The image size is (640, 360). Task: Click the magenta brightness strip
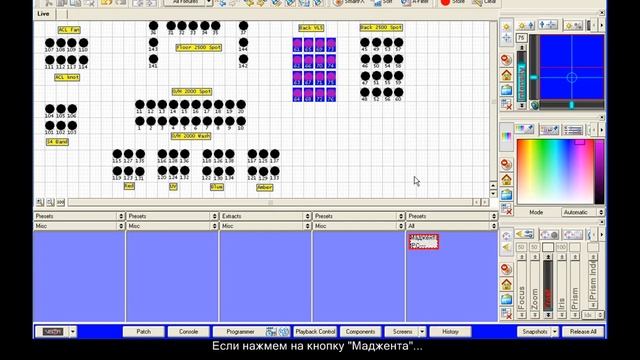coord(599,171)
